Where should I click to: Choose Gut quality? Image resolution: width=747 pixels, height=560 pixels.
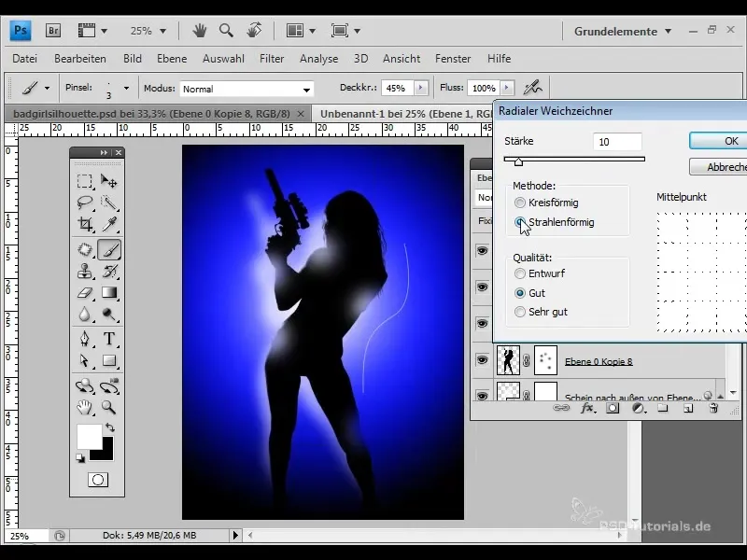coord(520,293)
